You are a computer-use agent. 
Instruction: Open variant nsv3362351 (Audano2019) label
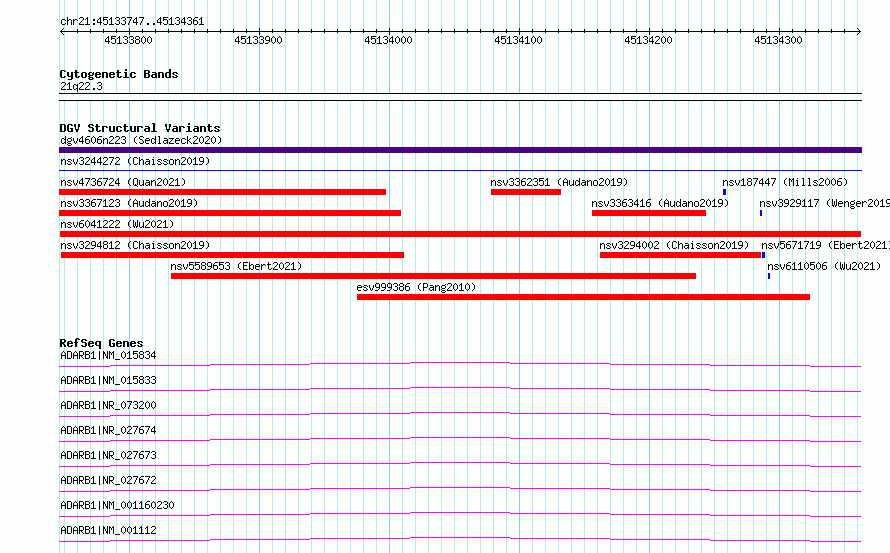559,182
